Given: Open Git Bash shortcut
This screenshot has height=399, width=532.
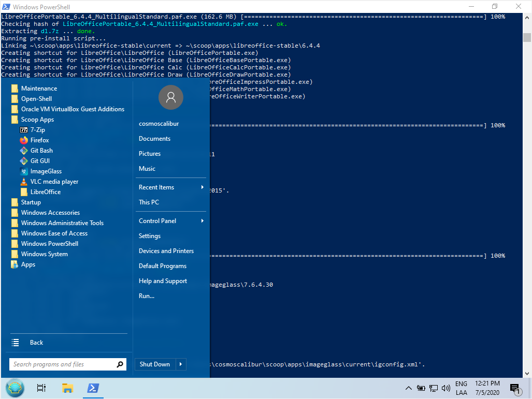Looking at the screenshot, I should [41, 151].
